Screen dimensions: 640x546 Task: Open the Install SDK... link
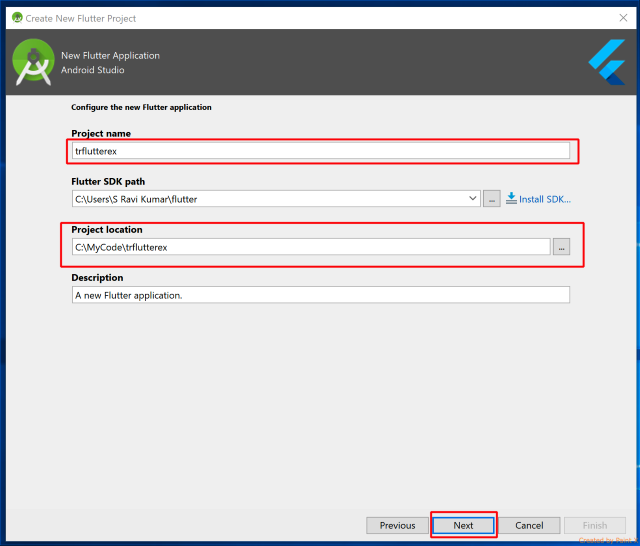coord(545,199)
